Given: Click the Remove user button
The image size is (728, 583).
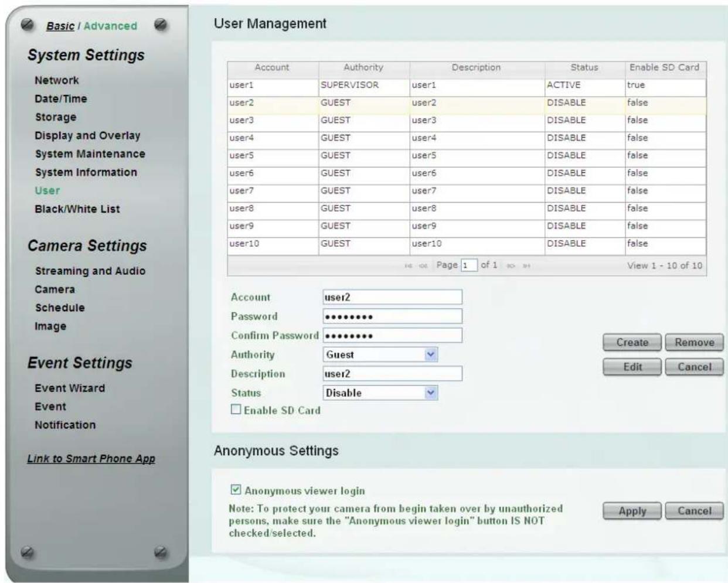Looking at the screenshot, I should 695,342.
